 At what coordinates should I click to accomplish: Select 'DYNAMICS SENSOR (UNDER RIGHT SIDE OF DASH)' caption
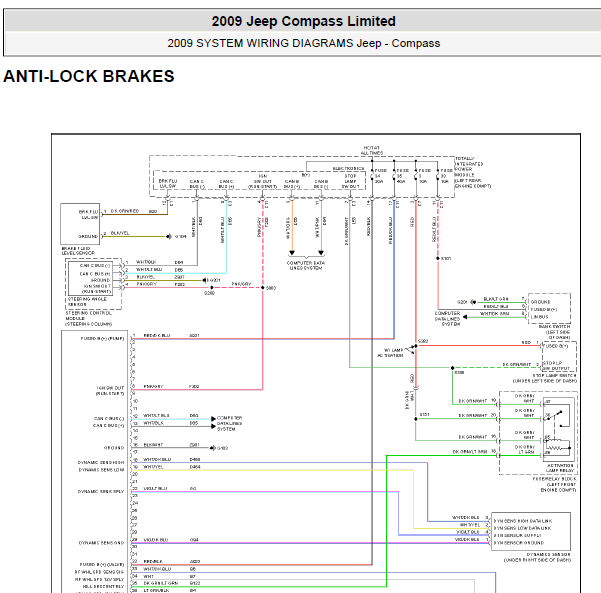click(537, 557)
